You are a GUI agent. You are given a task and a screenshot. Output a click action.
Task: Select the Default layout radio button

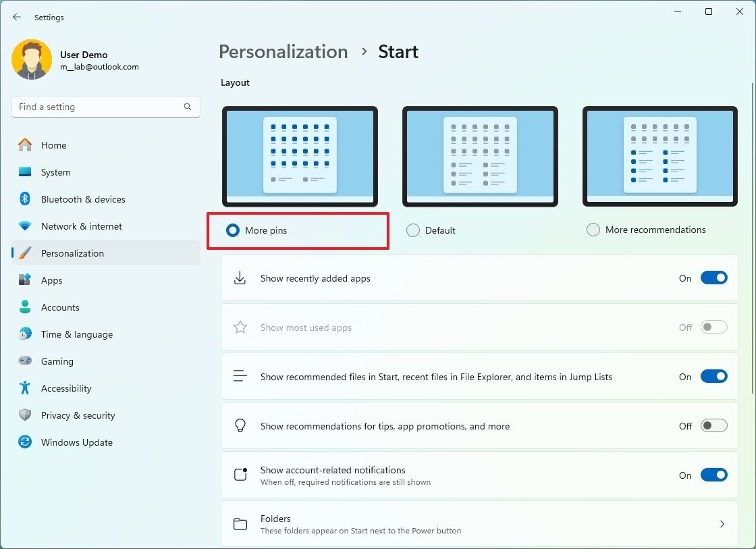click(x=412, y=230)
